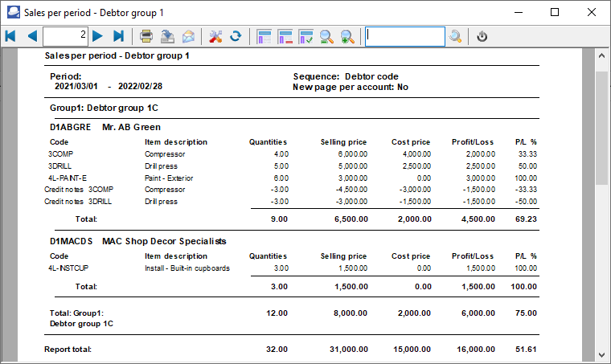The width and height of the screenshot is (611, 364).
Task: Go to the first page of report
Action: pyautogui.click(x=10, y=36)
